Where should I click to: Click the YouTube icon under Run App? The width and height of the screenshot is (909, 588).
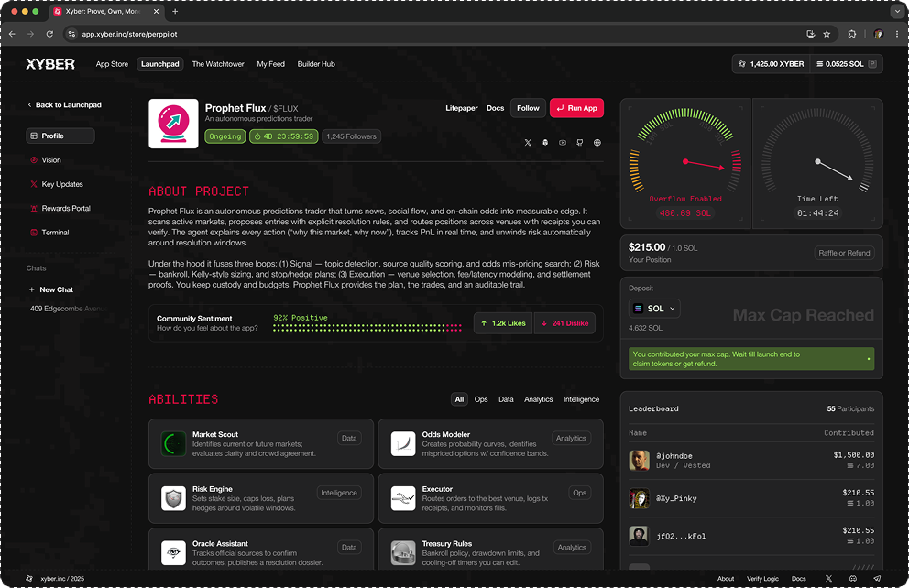[563, 143]
